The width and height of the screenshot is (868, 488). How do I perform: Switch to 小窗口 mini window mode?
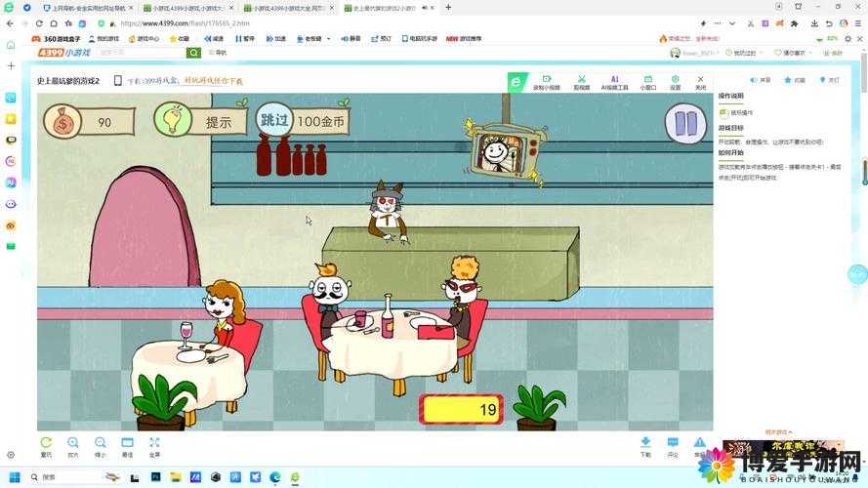647,82
